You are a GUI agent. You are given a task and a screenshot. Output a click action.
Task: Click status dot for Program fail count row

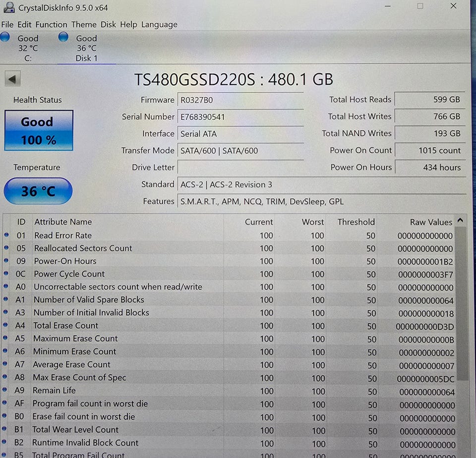pos(4,403)
